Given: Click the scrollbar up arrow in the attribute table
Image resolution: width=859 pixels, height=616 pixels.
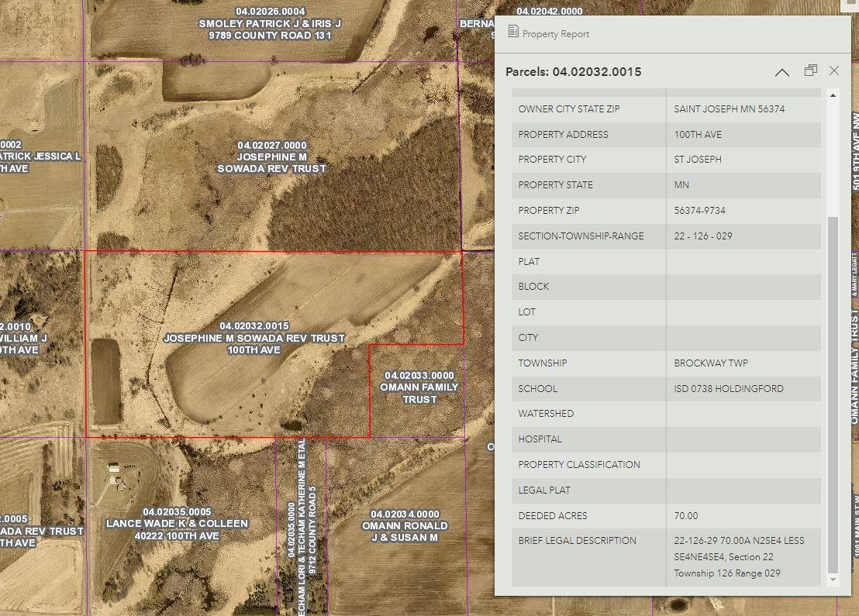Looking at the screenshot, I should 833,95.
